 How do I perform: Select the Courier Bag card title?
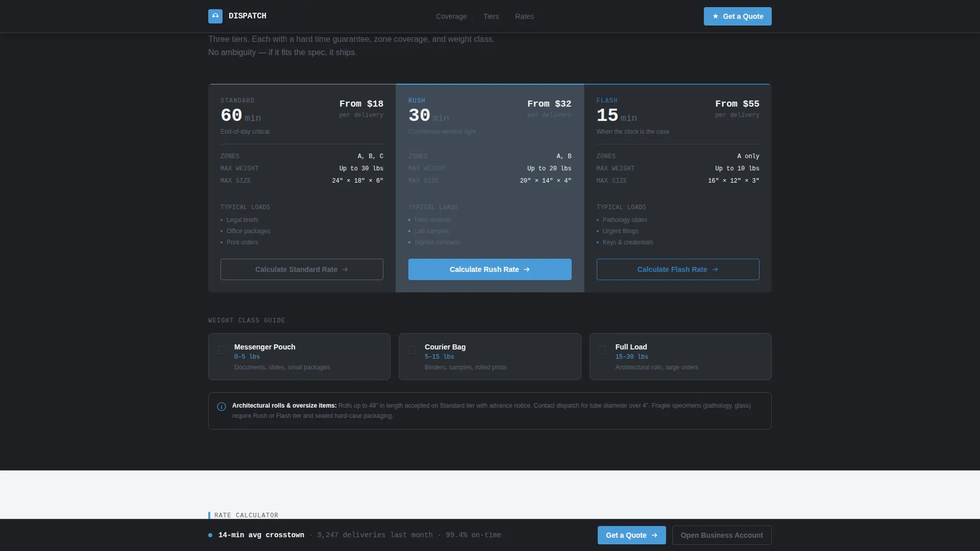(x=445, y=347)
